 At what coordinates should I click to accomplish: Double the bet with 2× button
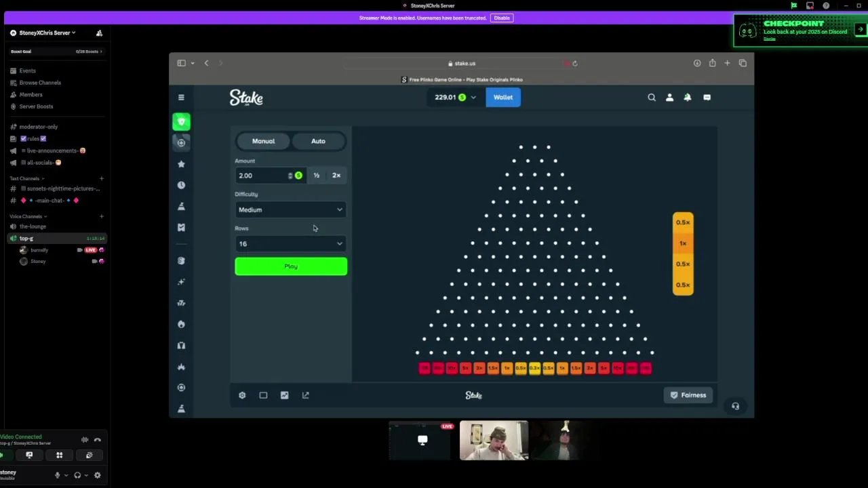(x=336, y=176)
